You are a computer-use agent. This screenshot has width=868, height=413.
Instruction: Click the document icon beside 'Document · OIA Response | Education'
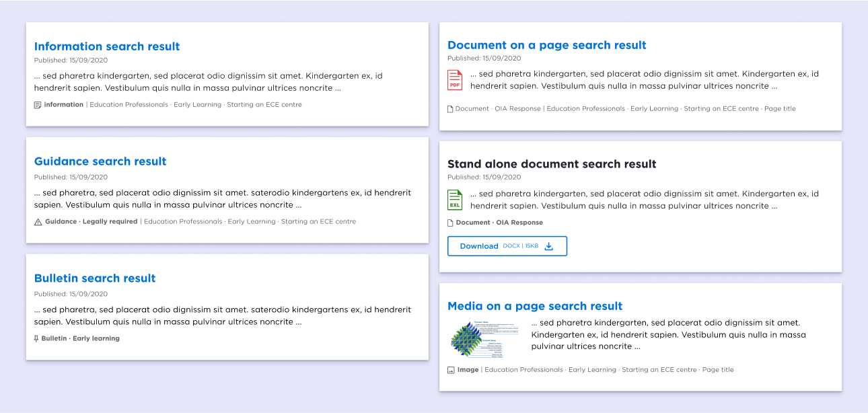click(x=451, y=109)
